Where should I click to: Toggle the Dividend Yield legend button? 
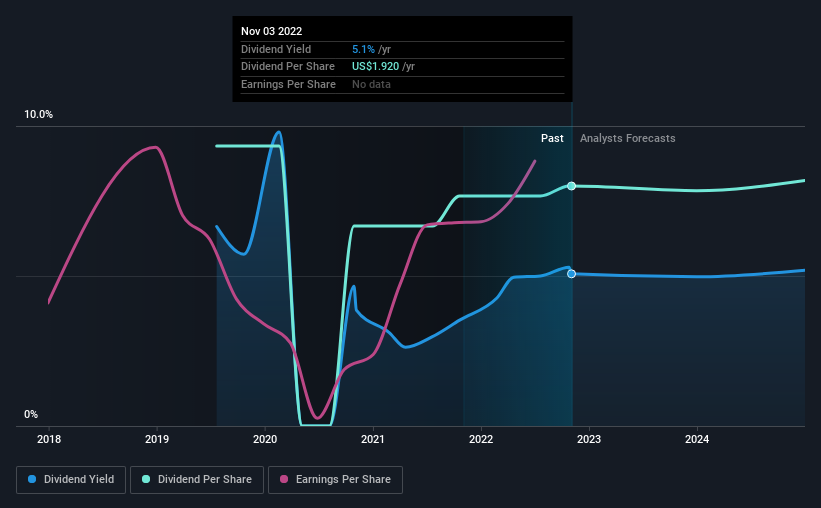(71, 480)
